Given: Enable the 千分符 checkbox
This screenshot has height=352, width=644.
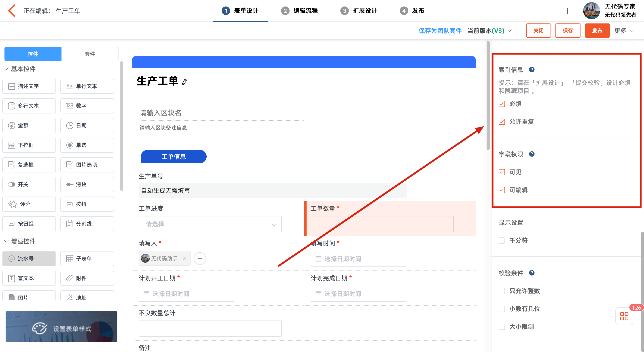Looking at the screenshot, I should (502, 240).
